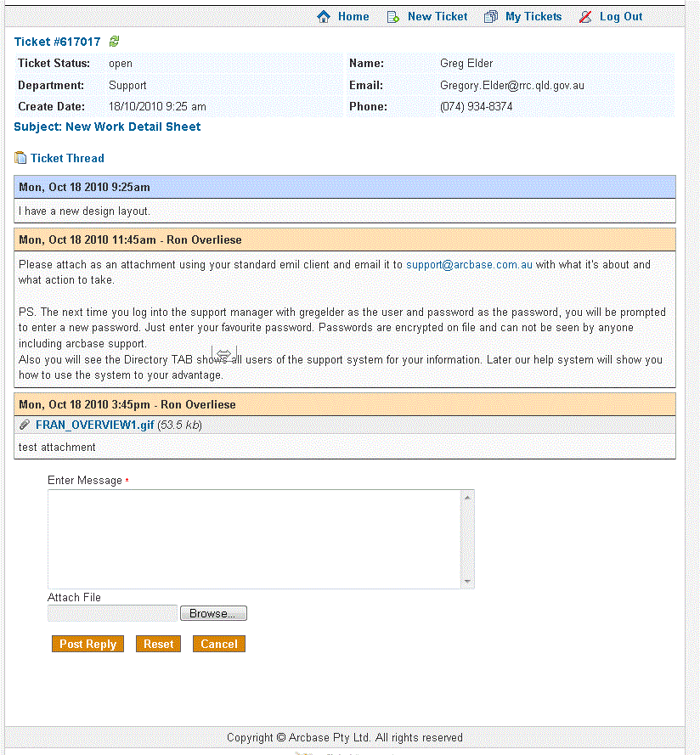This screenshot has height=755, width=700.
Task: Click the 'test attachment' message text
Action: pos(57,448)
